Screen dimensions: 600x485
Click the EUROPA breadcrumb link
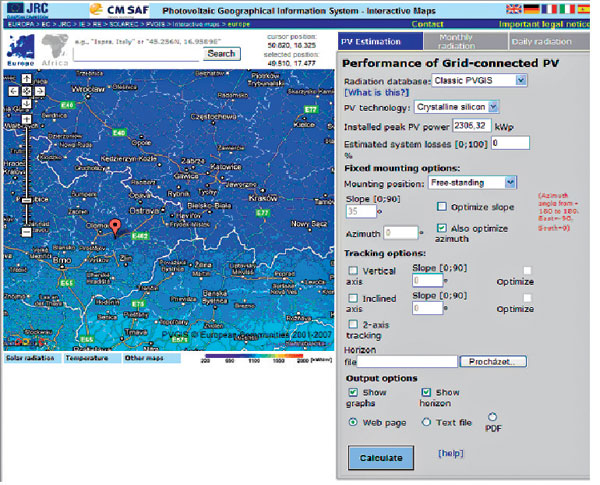21,24
